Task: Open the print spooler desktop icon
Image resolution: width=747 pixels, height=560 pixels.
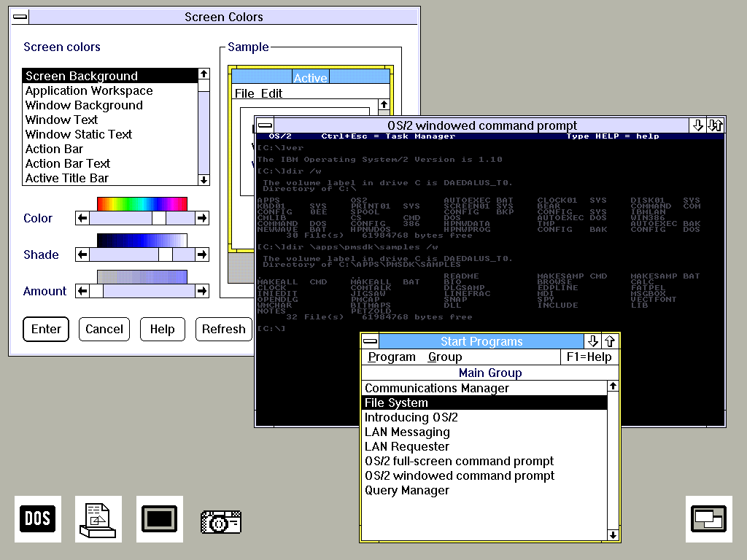Action: coord(98,518)
